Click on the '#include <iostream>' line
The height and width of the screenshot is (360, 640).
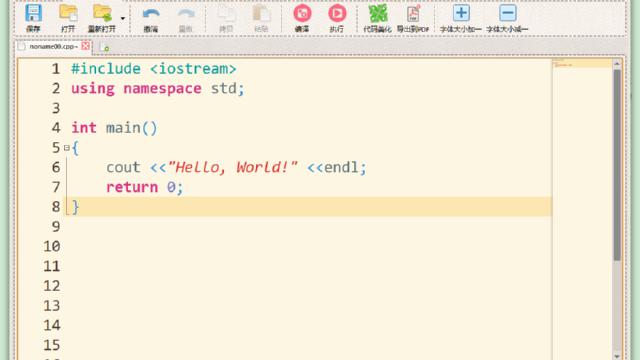[x=153, y=69]
